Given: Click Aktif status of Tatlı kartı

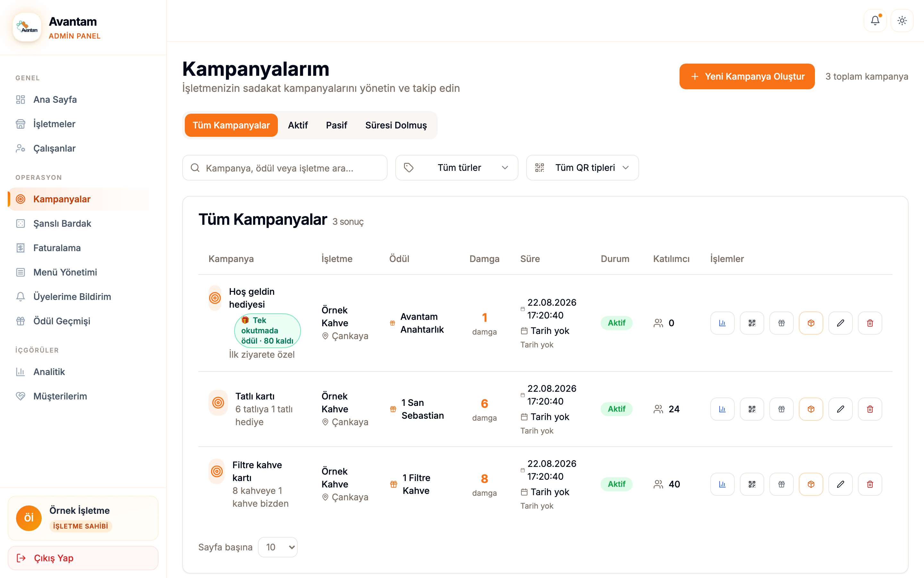Looking at the screenshot, I should [616, 409].
